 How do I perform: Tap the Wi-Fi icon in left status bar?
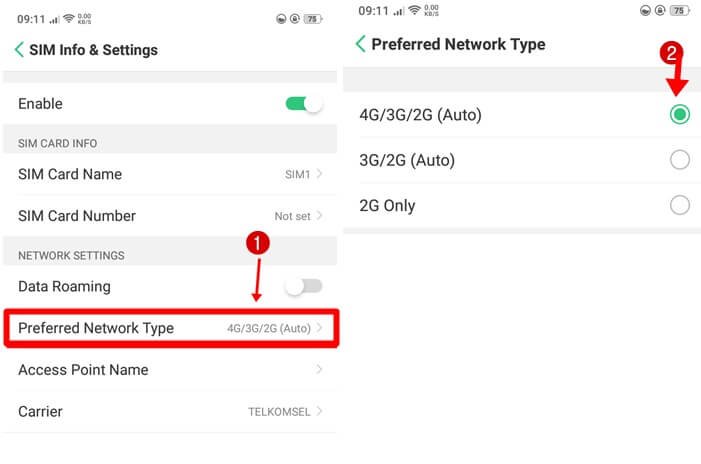pos(69,18)
